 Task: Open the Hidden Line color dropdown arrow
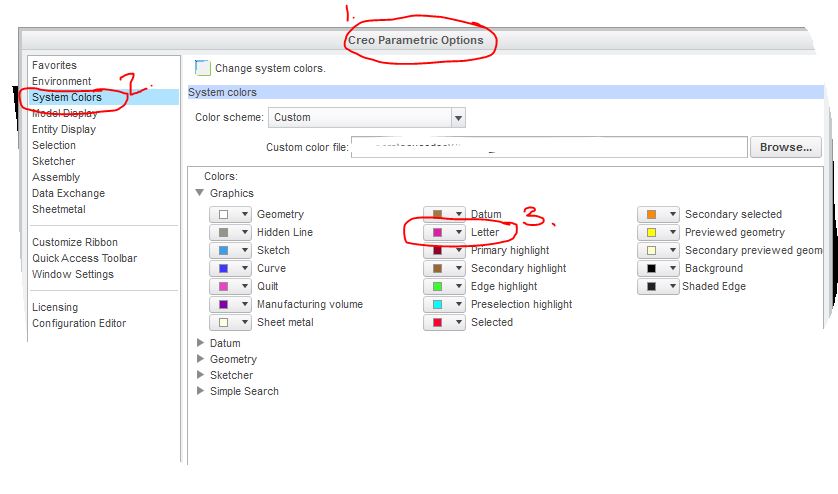[x=245, y=233]
